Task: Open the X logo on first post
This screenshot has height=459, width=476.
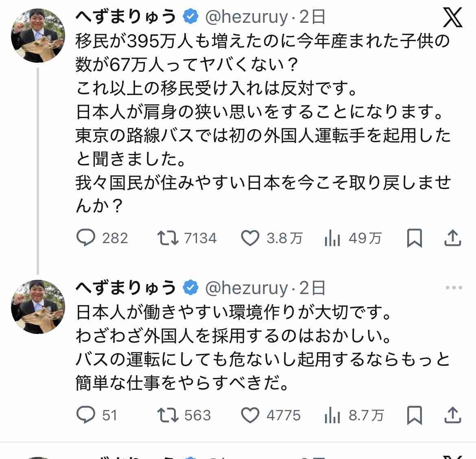Action: [x=452, y=17]
